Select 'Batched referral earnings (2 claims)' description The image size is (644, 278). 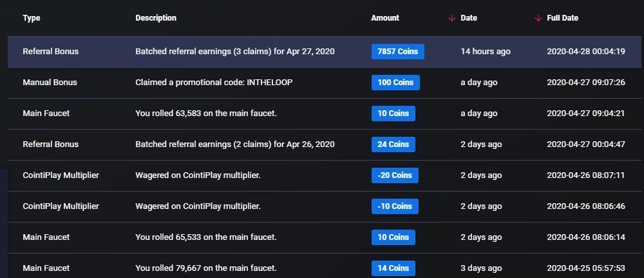(x=235, y=144)
